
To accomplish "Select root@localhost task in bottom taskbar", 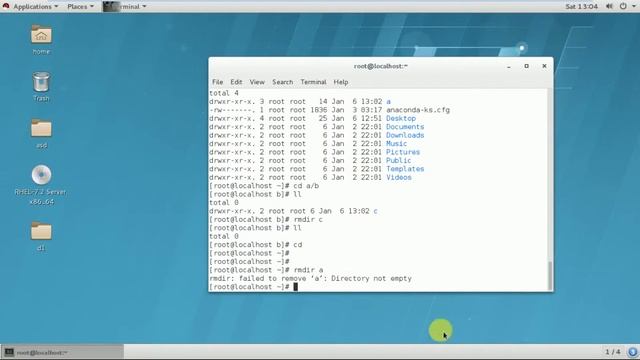I will pos(62,352).
